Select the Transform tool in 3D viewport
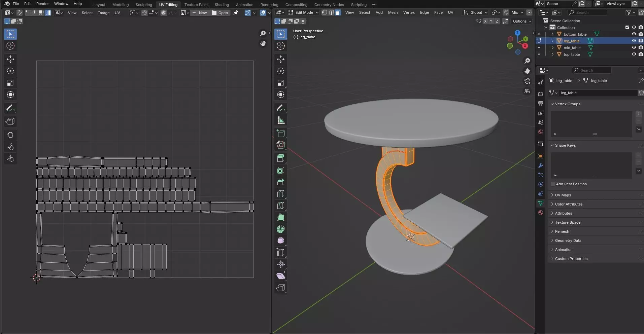The height and width of the screenshot is (334, 644). tap(281, 95)
